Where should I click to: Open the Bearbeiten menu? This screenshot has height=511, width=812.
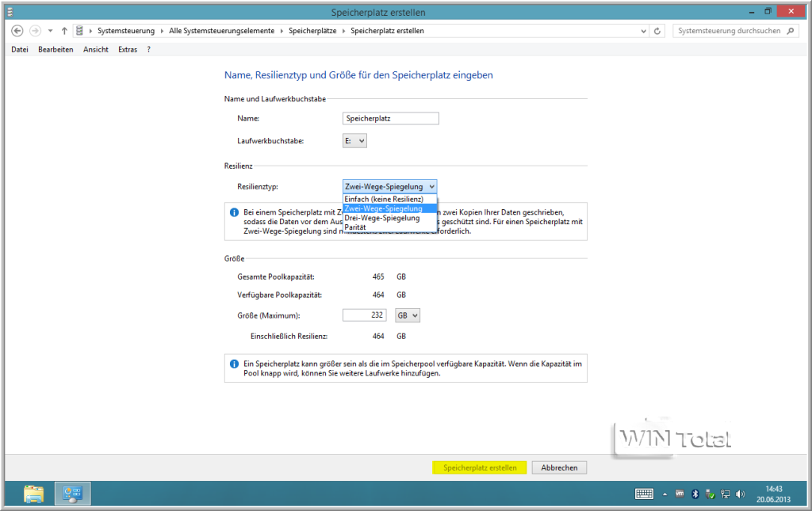[56, 50]
